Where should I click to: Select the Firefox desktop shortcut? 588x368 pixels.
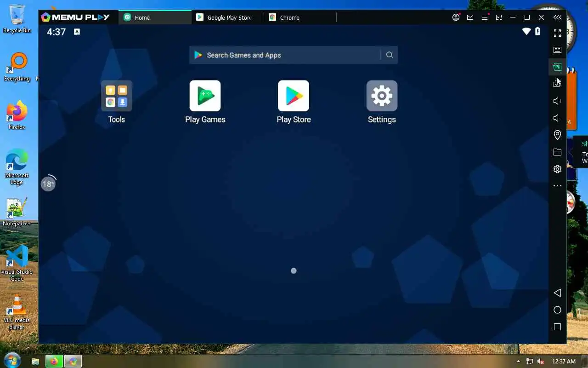click(x=17, y=115)
